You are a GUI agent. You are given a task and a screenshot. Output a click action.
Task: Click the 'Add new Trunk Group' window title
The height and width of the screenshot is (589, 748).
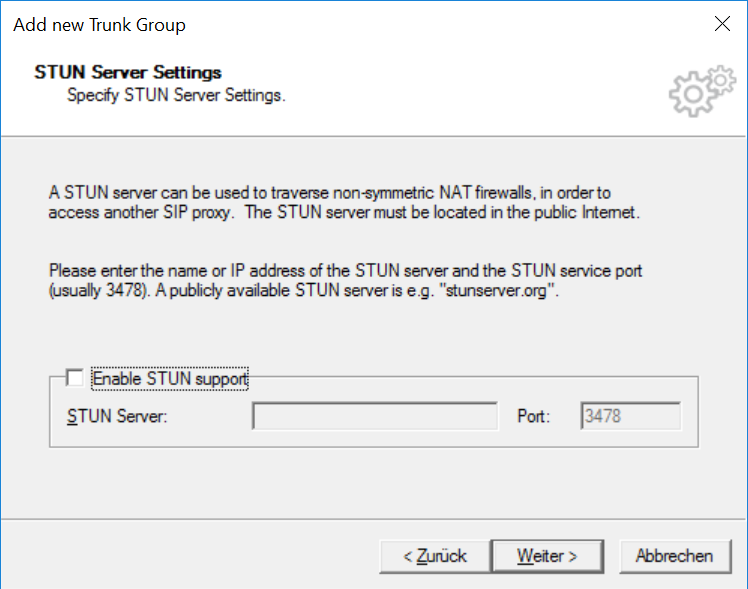pos(99,25)
